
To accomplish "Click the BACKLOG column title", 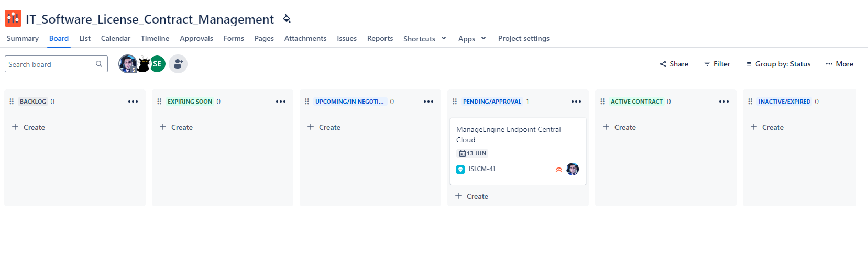I will [x=33, y=102].
